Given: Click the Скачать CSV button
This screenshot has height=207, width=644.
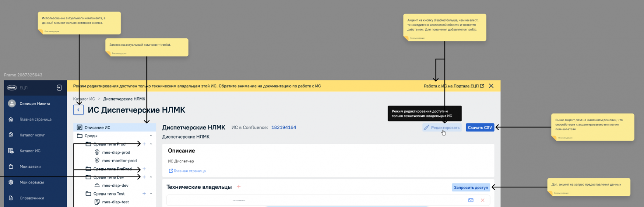Looking at the screenshot, I should 480,128.
